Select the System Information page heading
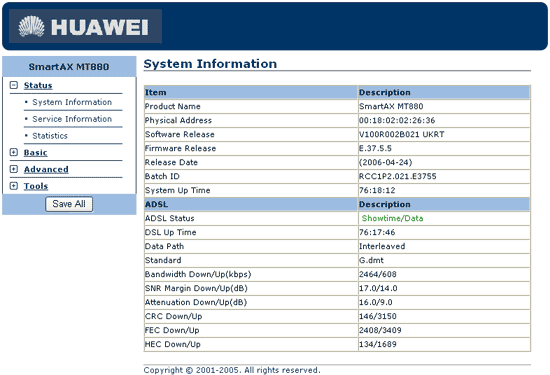 (210, 64)
